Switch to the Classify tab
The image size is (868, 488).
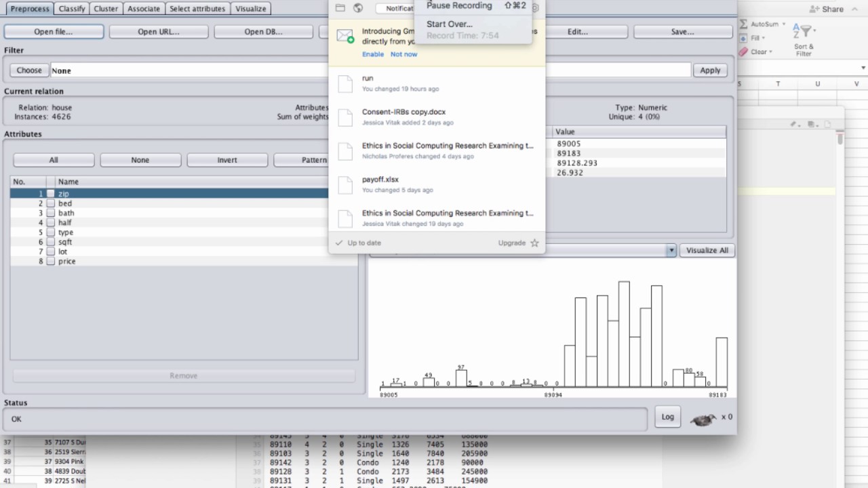72,9
